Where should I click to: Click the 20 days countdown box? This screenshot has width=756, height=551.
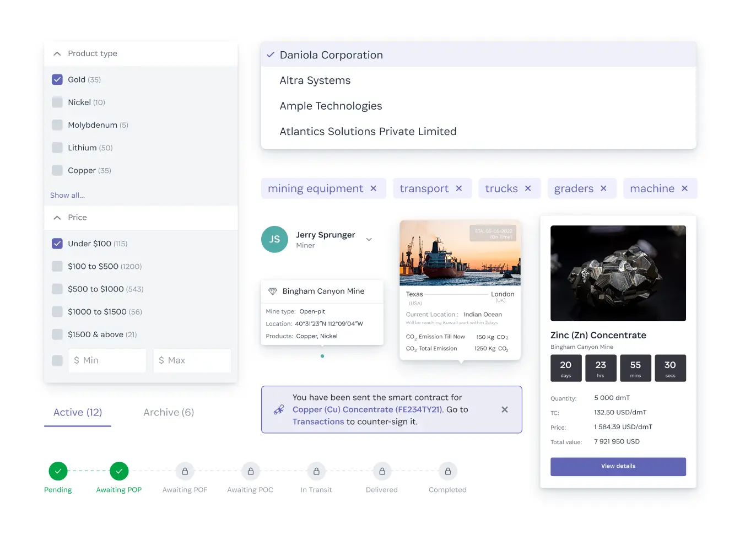point(566,368)
